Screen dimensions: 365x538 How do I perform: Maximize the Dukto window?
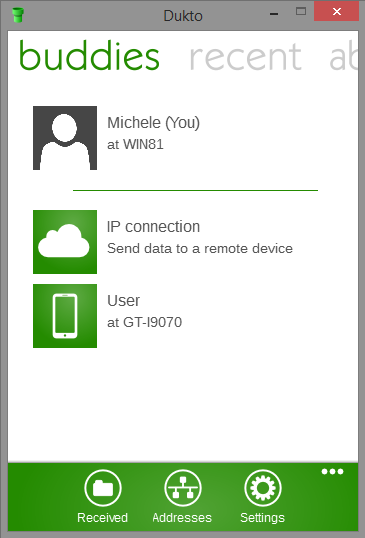(301, 11)
